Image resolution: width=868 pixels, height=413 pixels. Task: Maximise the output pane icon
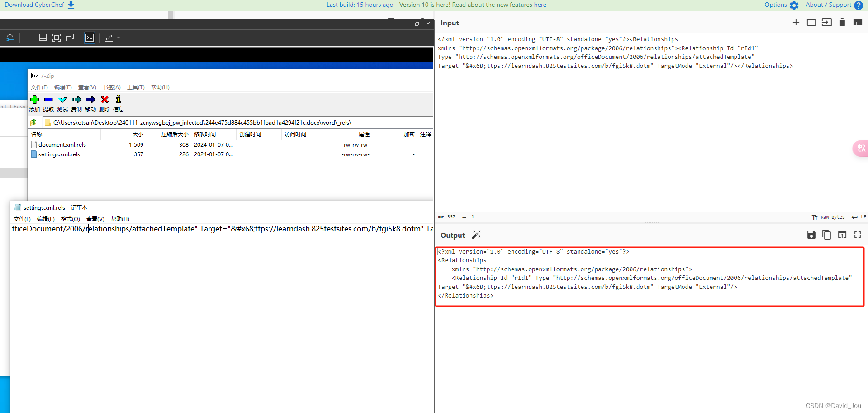pos(858,235)
